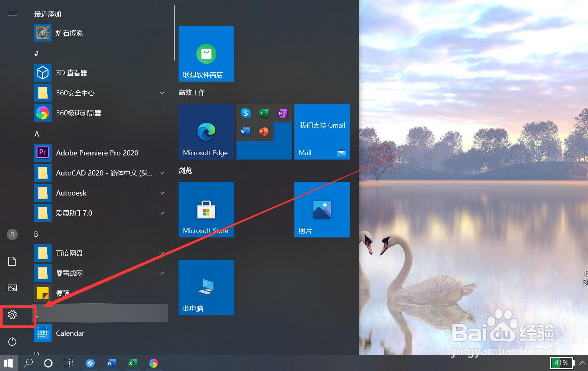Click the Power button icon
The width and height of the screenshot is (588, 371).
tap(12, 341)
